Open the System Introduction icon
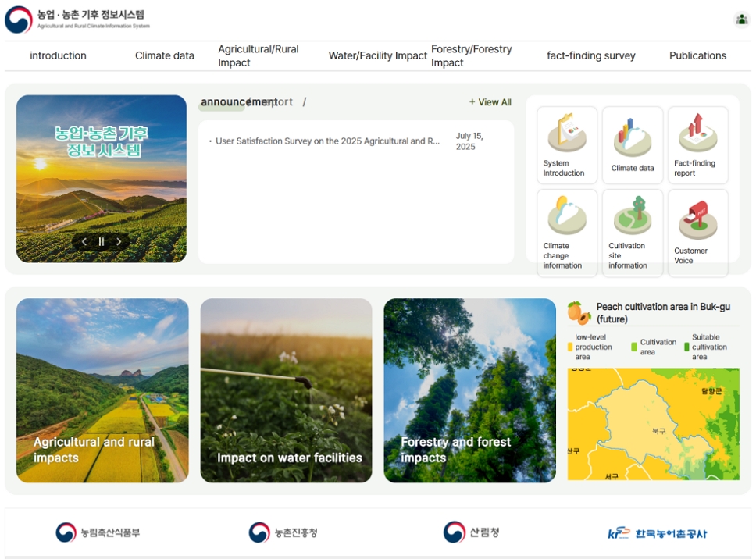The image size is (756, 559). 566,144
